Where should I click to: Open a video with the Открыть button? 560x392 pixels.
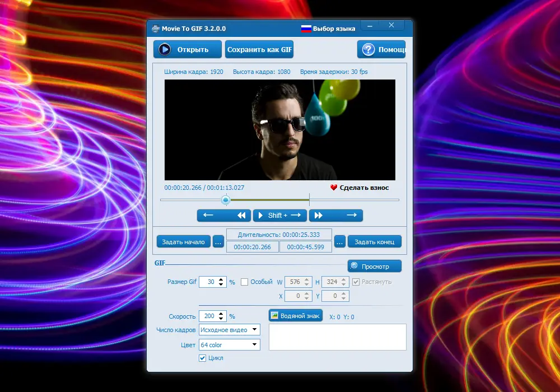tap(188, 49)
